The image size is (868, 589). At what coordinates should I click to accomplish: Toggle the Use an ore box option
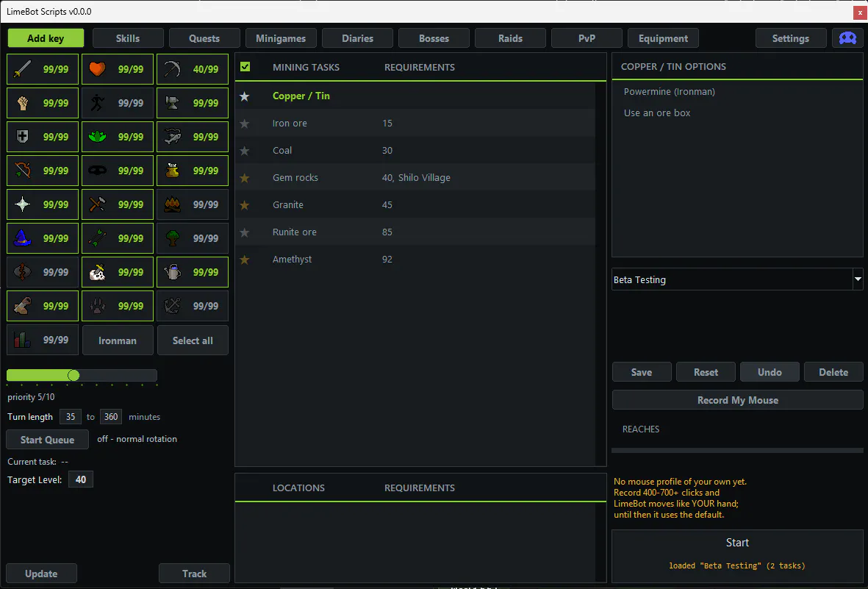tap(657, 113)
